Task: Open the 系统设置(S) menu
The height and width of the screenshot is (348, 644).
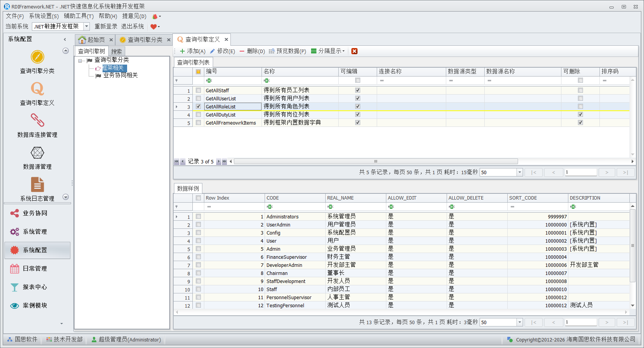Action: point(44,16)
